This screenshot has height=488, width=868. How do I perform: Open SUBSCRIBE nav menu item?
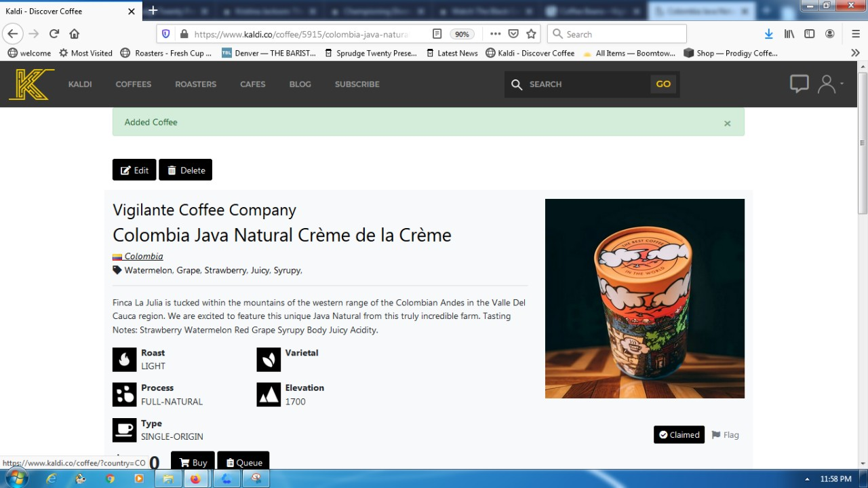357,84
